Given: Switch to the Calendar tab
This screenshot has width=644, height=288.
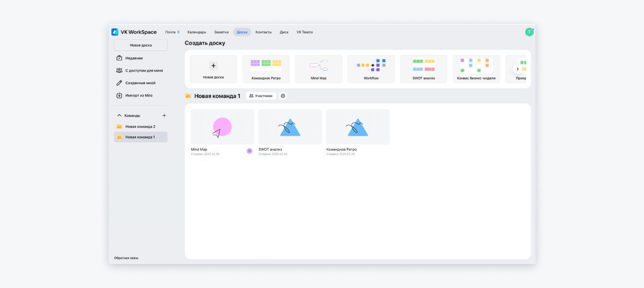Looking at the screenshot, I should pos(197,32).
